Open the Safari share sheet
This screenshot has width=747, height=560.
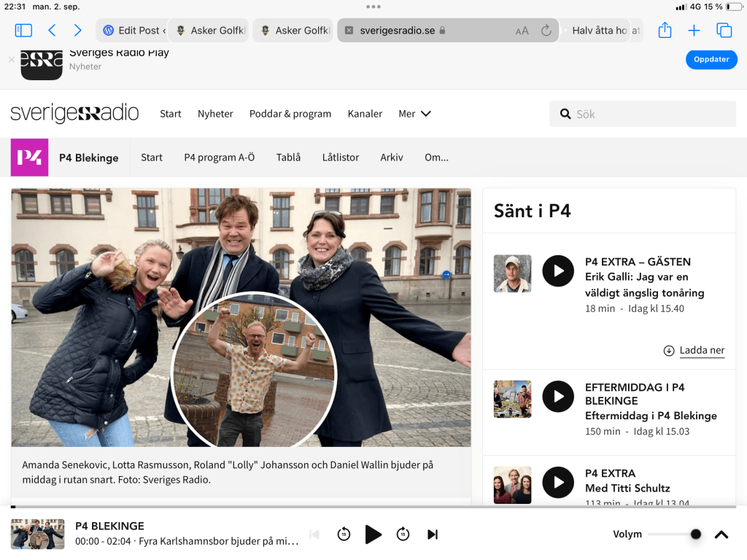point(665,30)
